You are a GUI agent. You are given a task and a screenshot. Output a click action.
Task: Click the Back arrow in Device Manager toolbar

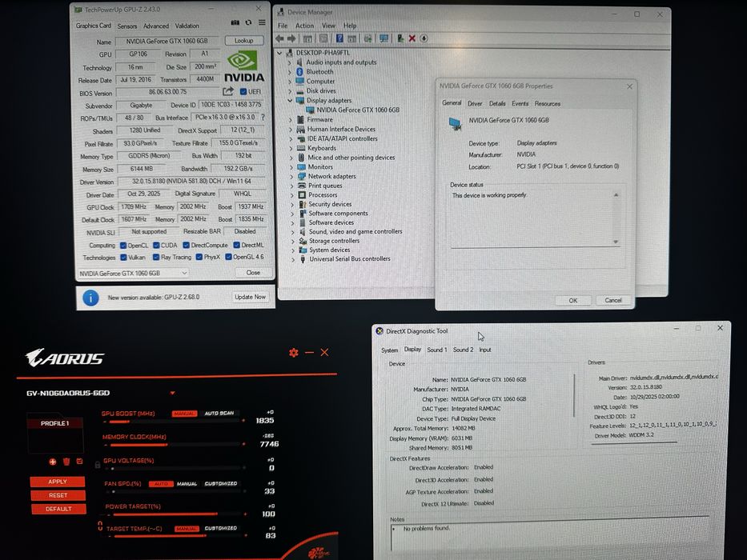tap(279, 38)
